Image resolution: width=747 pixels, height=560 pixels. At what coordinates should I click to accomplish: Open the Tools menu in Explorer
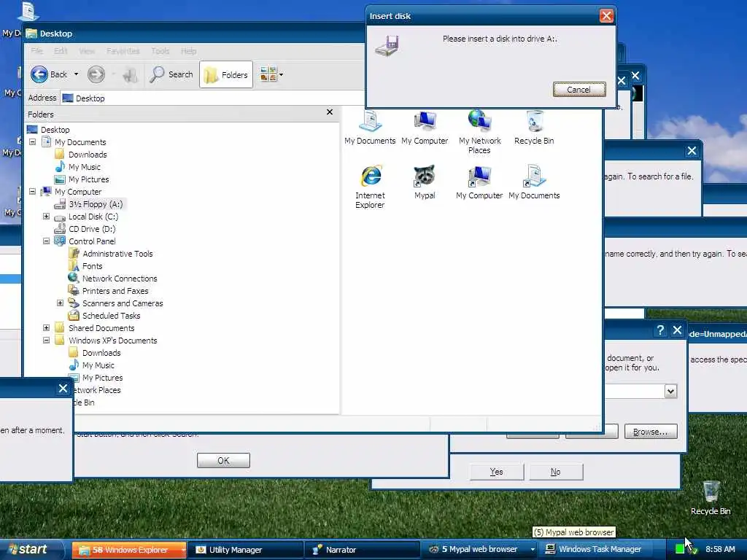coord(160,51)
